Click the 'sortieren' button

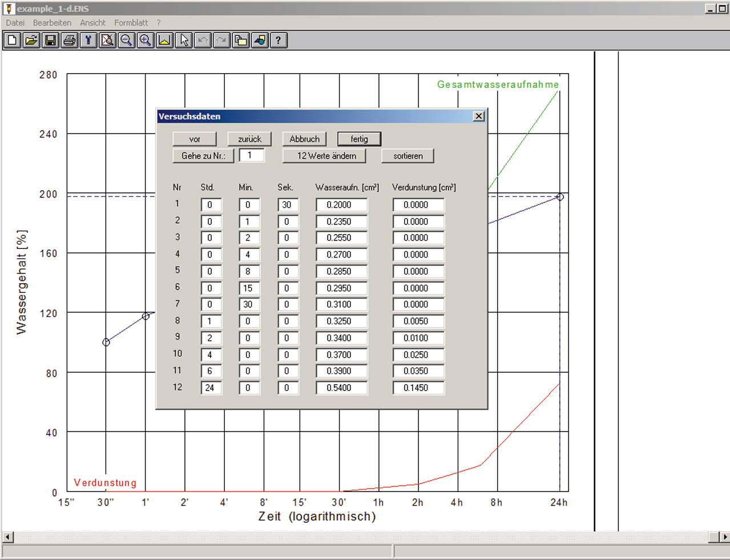point(408,156)
